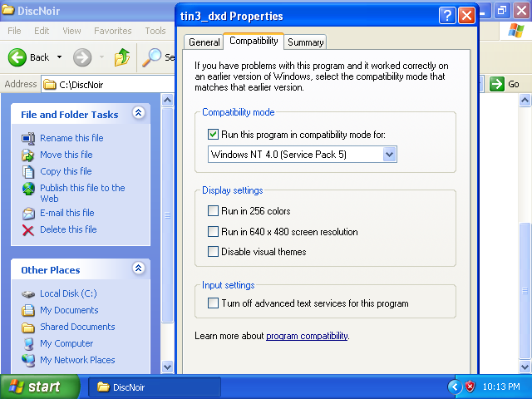This screenshot has height=399, width=532.
Task: Click the My Network Places icon
Action: [x=28, y=360]
